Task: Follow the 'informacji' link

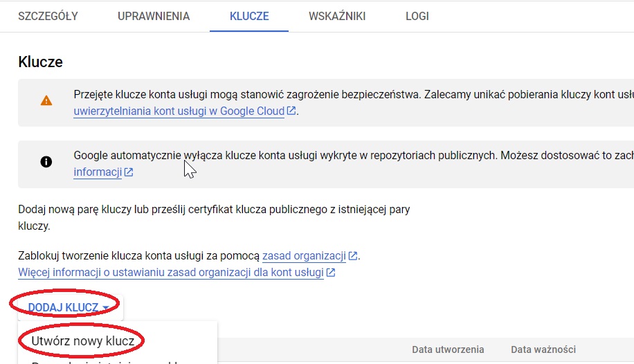Action: point(98,172)
